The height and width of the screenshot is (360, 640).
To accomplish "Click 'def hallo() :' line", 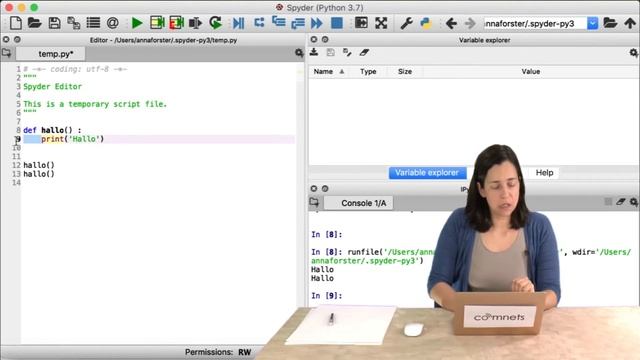I will [52, 130].
